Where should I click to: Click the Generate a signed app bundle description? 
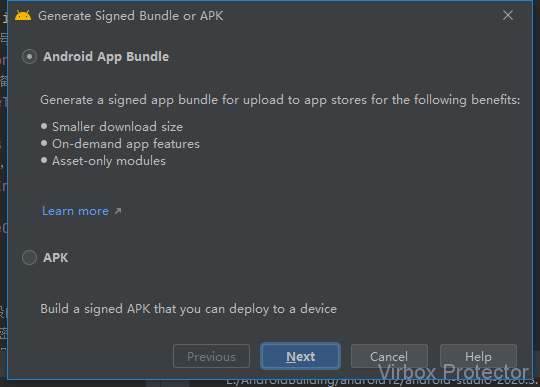click(x=280, y=100)
